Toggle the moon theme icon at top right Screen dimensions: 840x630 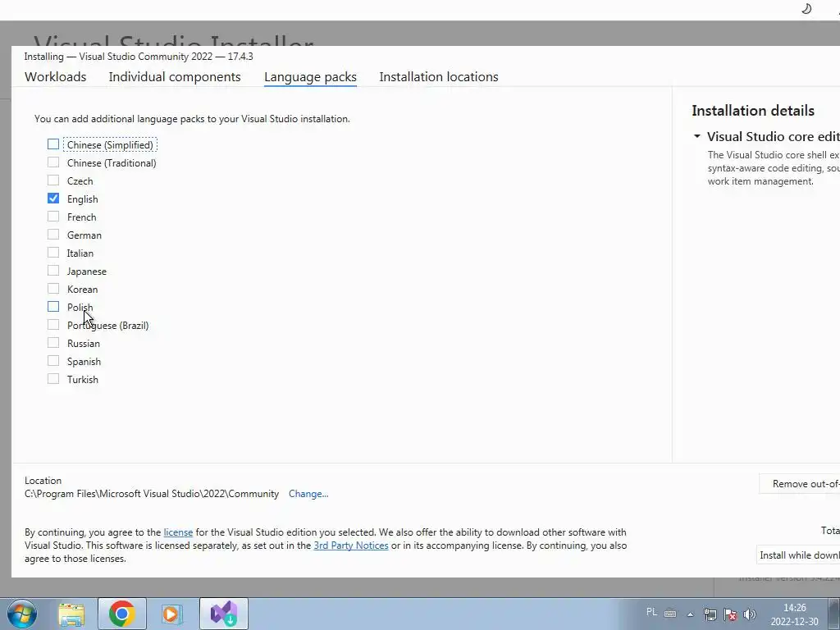pyautogui.click(x=806, y=8)
